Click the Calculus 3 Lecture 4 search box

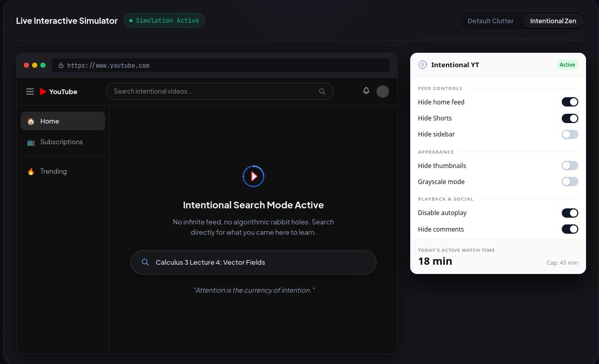click(253, 263)
